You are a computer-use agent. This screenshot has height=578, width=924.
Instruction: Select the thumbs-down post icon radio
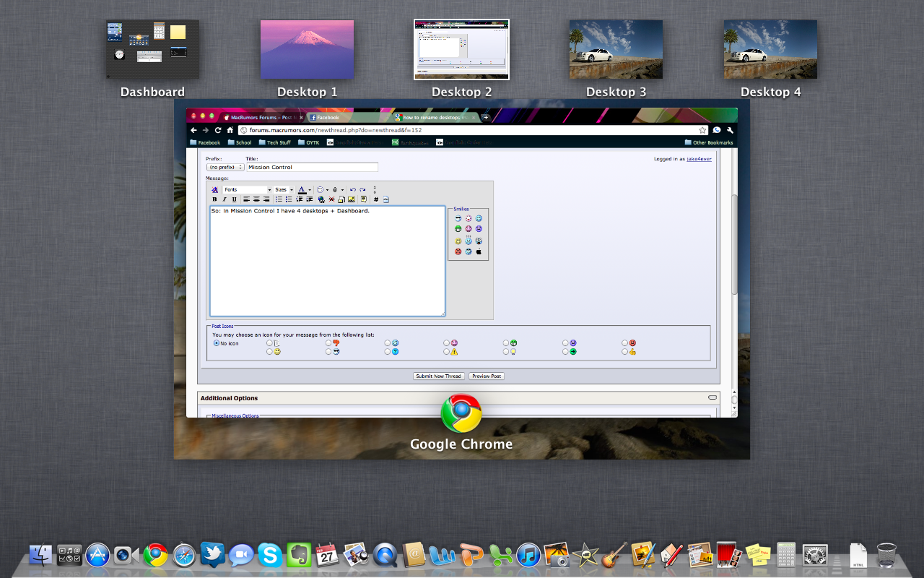click(328, 343)
